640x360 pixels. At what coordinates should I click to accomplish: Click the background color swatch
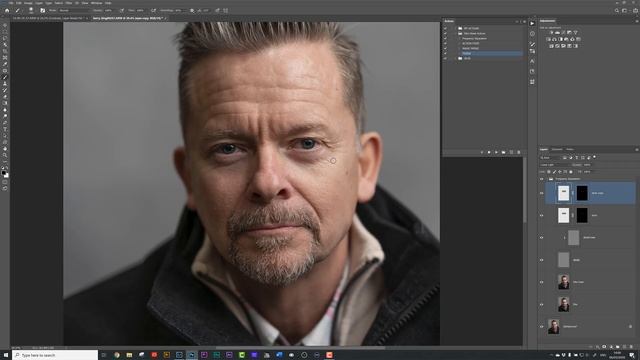[7, 176]
